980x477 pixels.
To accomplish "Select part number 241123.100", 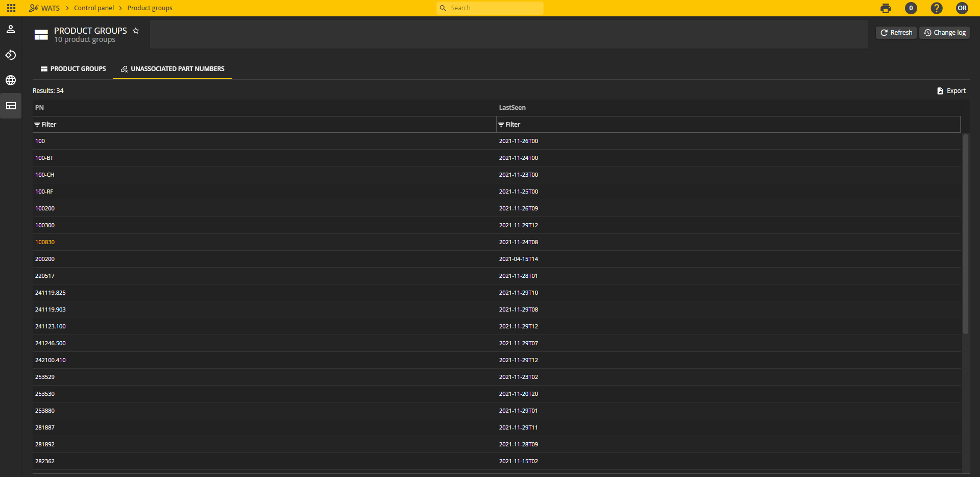I will pyautogui.click(x=51, y=327).
